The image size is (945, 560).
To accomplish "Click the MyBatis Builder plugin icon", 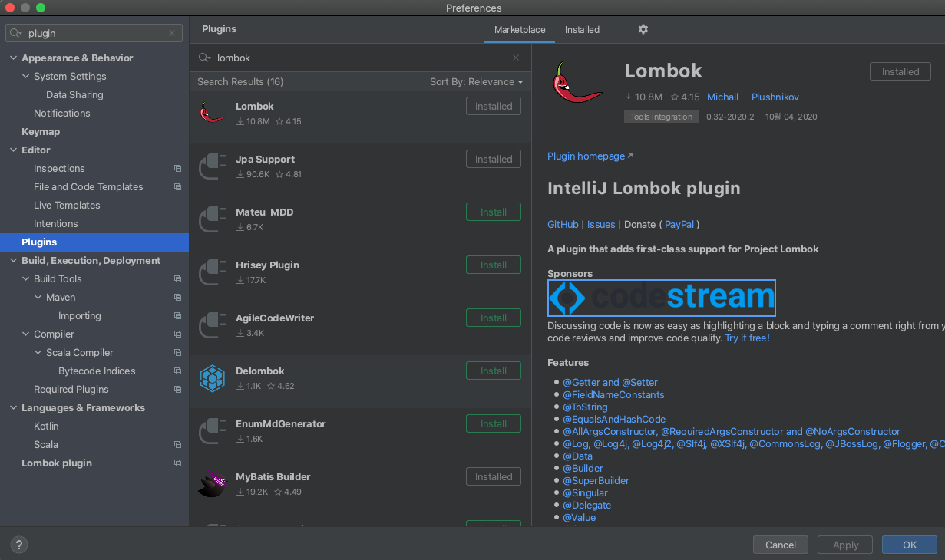I will coord(212,483).
